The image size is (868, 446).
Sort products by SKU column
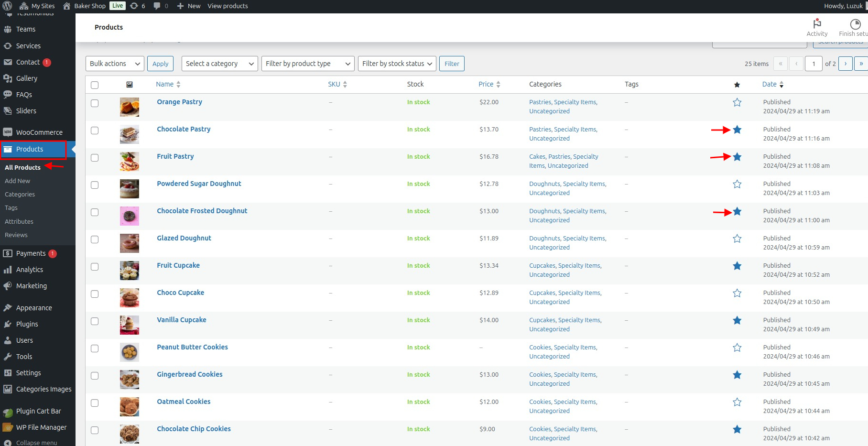[x=337, y=84]
